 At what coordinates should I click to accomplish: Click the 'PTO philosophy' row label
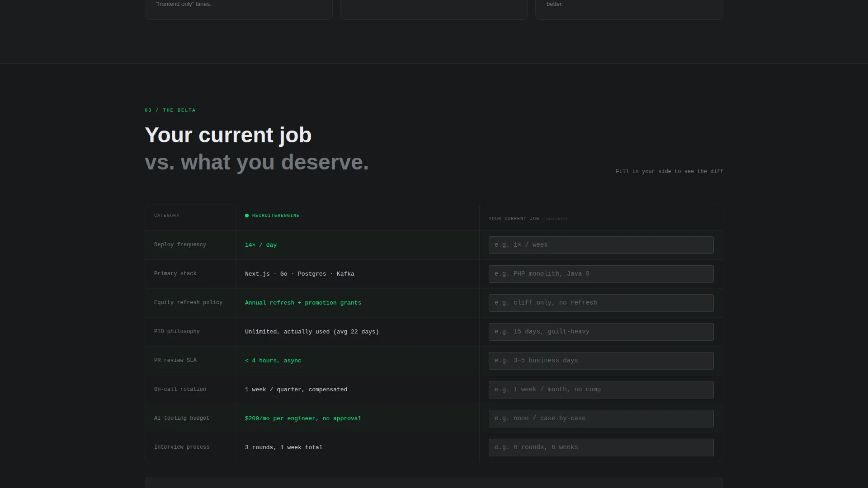click(177, 331)
